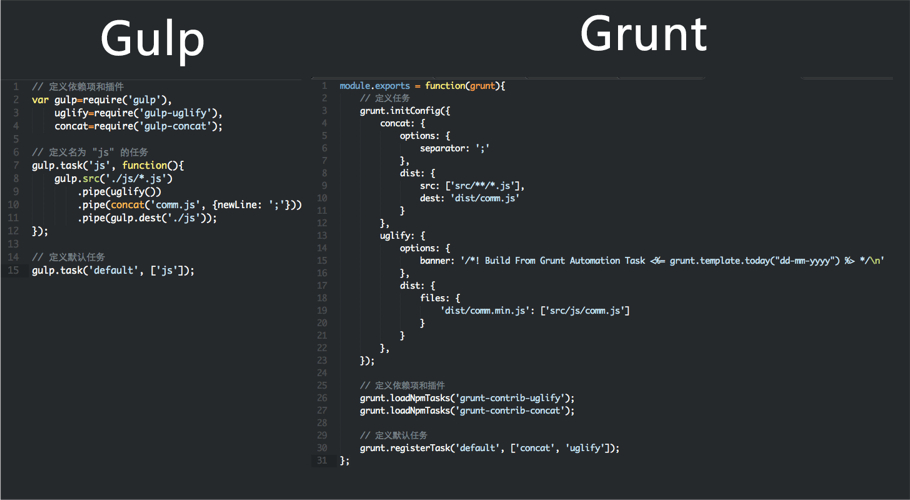Click line loading 'grunt-contrib-uglify'
The height and width of the screenshot is (500, 910).
tap(467, 398)
